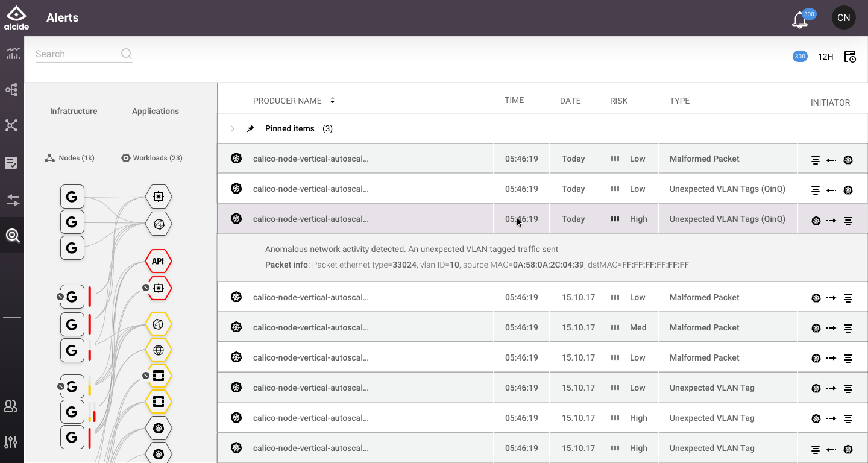Open the dashboard chart icon in sidebar
Screen dimensions: 868x463
[x=12, y=54]
